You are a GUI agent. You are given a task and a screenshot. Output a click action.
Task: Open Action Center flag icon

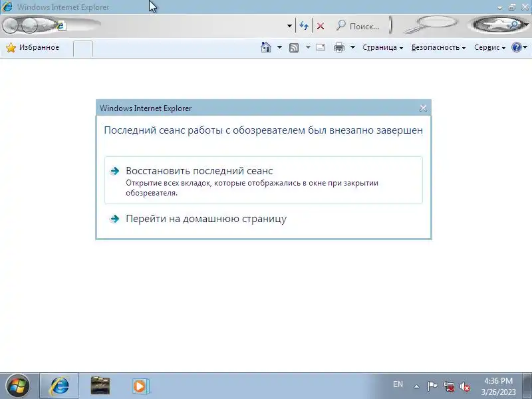click(x=432, y=386)
